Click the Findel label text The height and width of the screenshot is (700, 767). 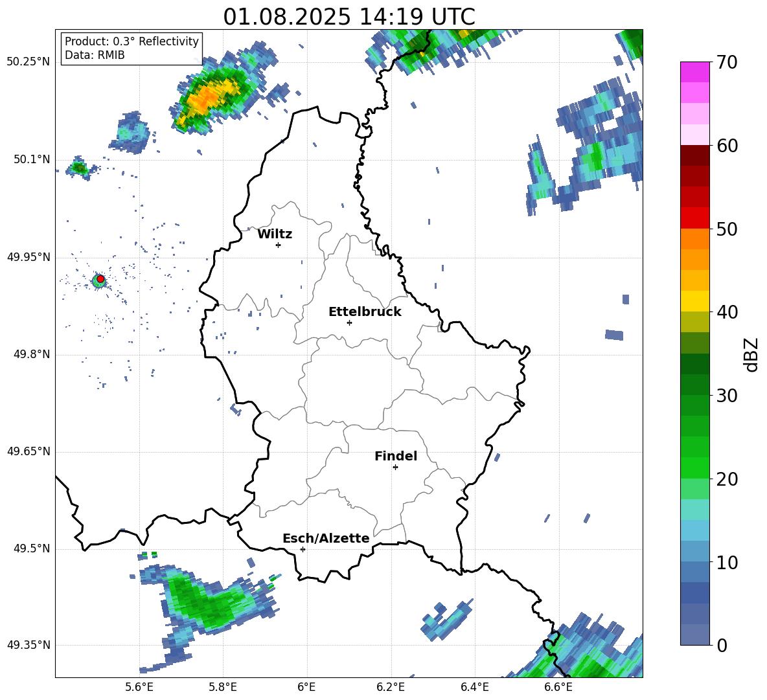coord(396,456)
